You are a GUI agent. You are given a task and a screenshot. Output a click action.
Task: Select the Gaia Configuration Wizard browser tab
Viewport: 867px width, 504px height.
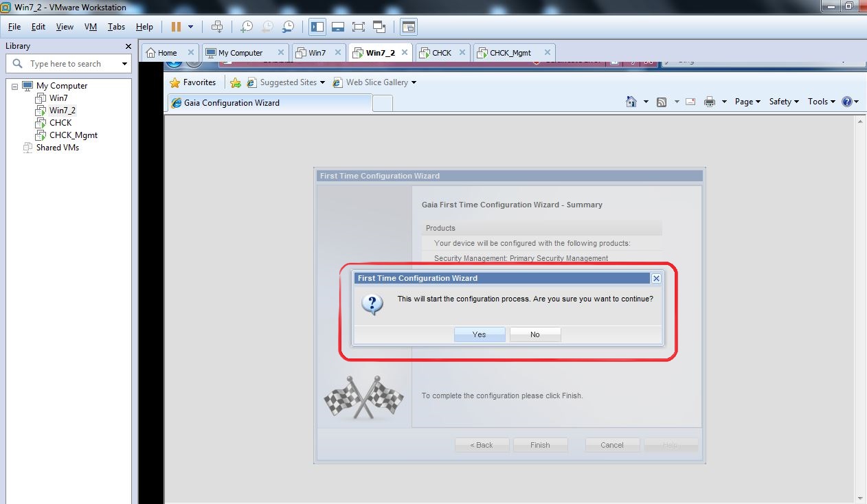tap(269, 103)
